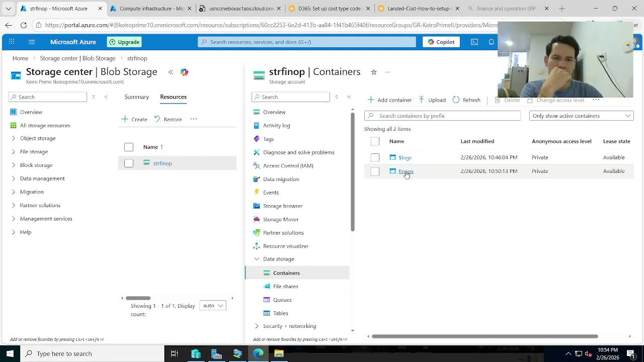Screen dimensions: 644x362
Task: Click Upload in containers toolbar
Action: (x=432, y=100)
